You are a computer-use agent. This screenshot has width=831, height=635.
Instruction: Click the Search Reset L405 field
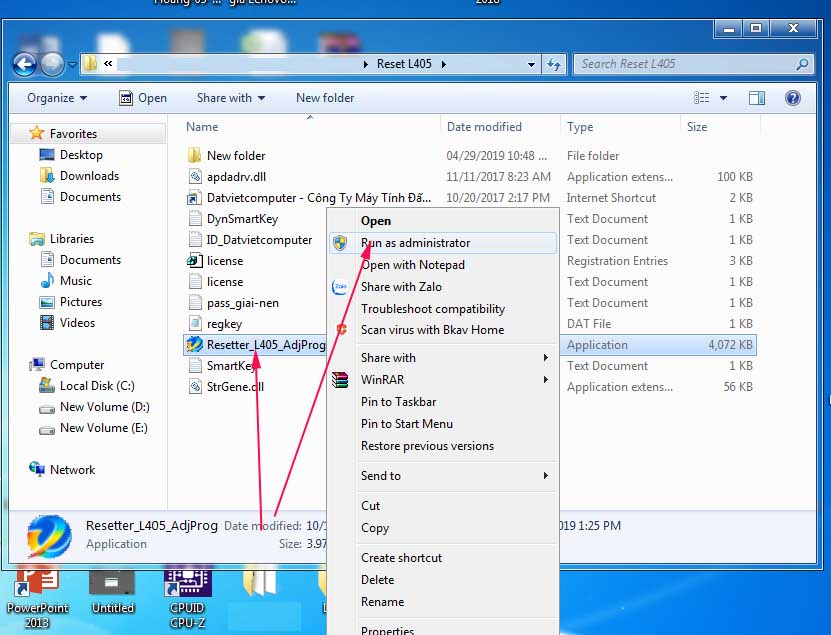(694, 64)
